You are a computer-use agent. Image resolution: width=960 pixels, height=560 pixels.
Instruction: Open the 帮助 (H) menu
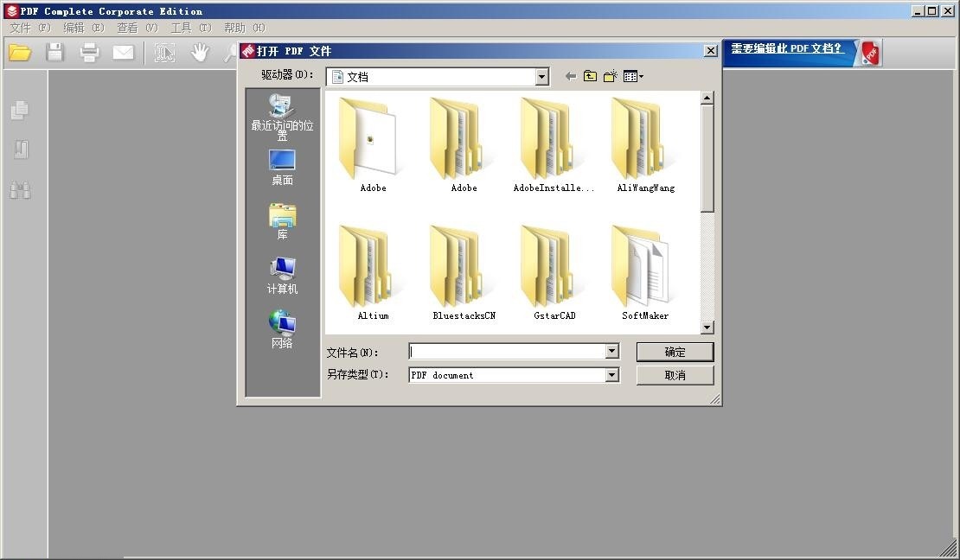pos(244,28)
